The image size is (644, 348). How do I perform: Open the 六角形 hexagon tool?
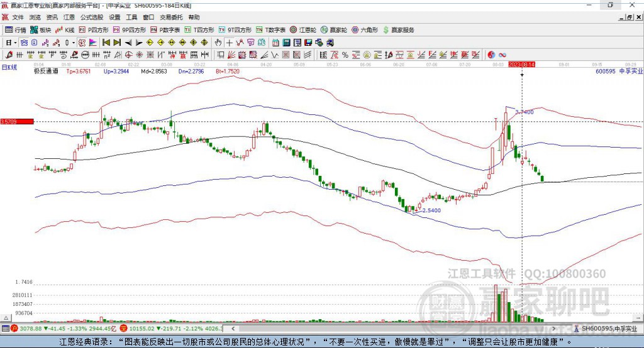point(365,30)
